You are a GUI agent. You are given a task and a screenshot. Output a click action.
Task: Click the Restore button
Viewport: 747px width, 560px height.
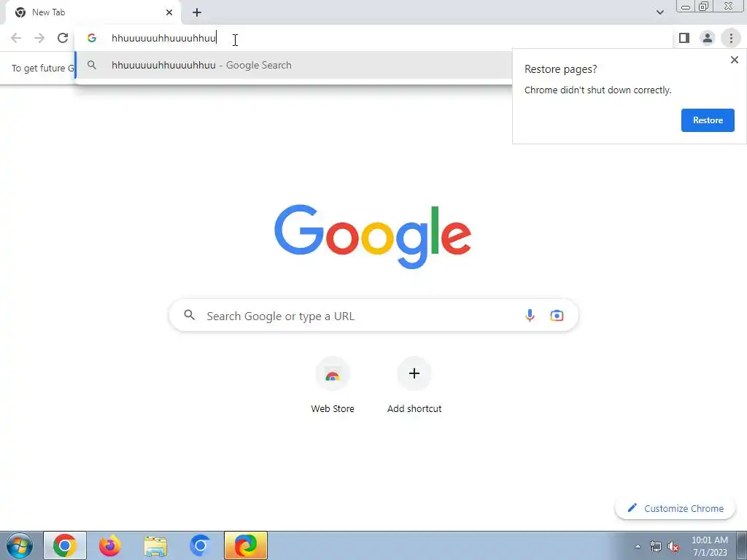pos(708,120)
